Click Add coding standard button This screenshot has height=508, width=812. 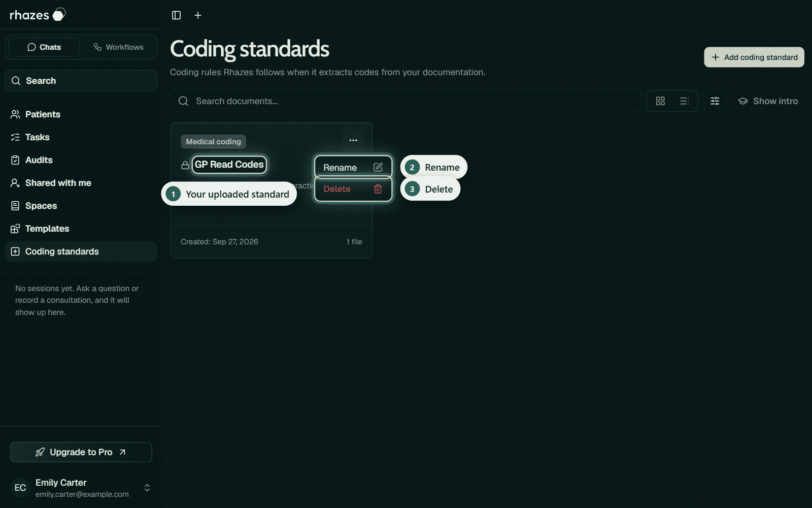click(754, 57)
